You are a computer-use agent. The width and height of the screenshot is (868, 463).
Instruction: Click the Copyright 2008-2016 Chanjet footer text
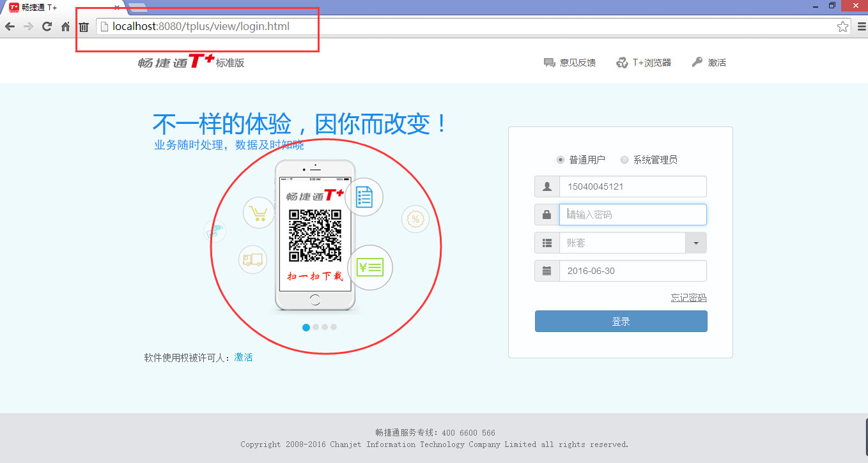(435, 444)
